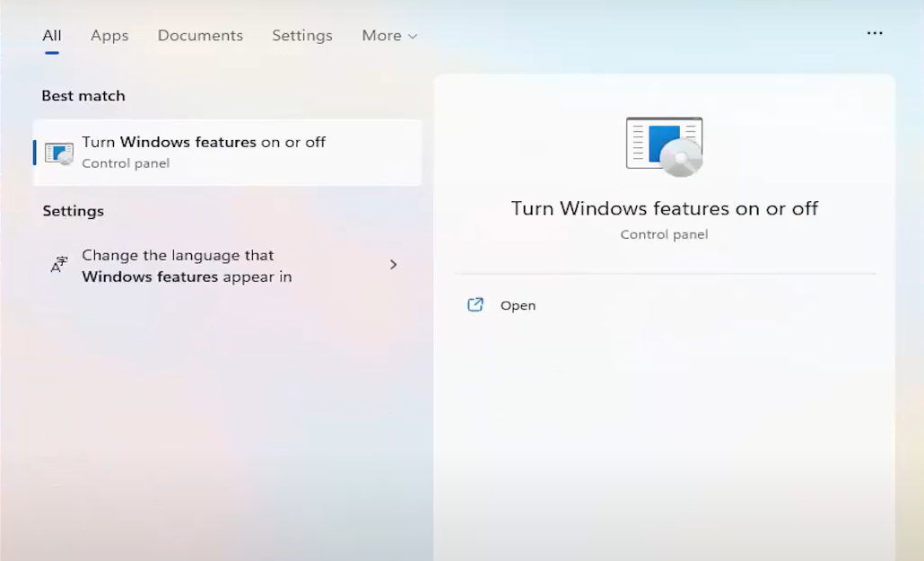The width and height of the screenshot is (924, 561).
Task: Switch to the All search tab
Action: [x=52, y=36]
